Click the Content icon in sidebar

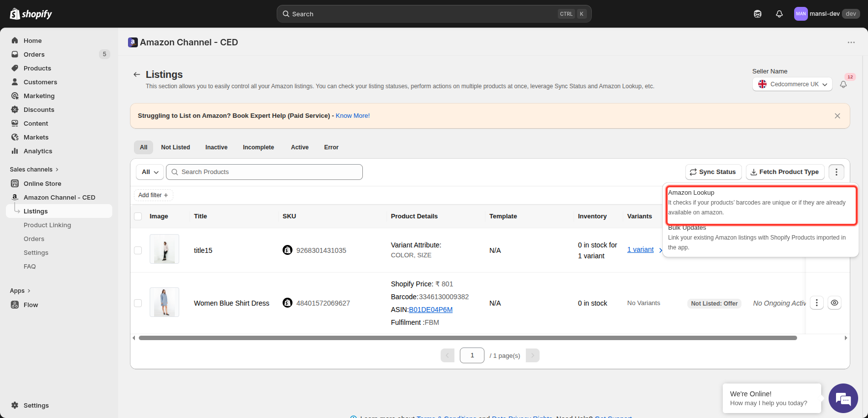tap(15, 123)
